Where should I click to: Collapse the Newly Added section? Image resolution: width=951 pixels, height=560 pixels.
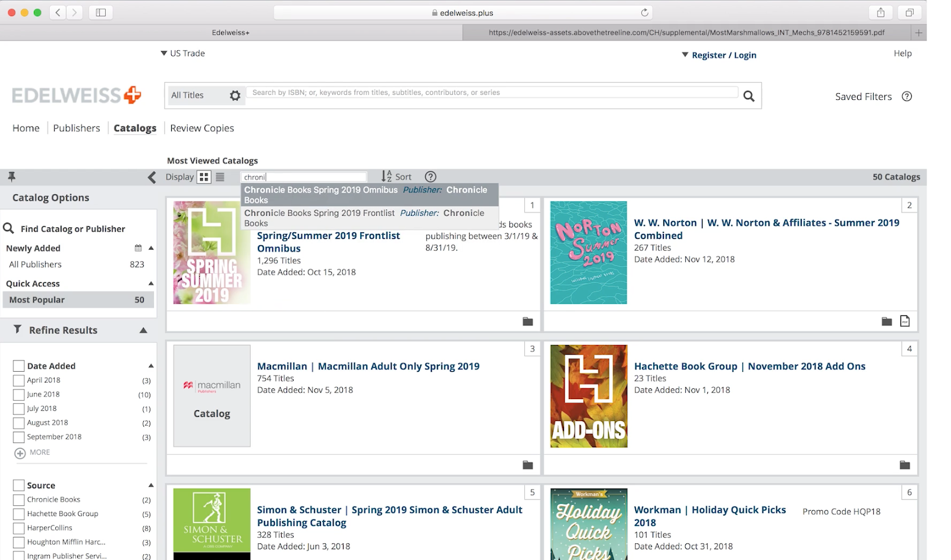[x=151, y=248]
